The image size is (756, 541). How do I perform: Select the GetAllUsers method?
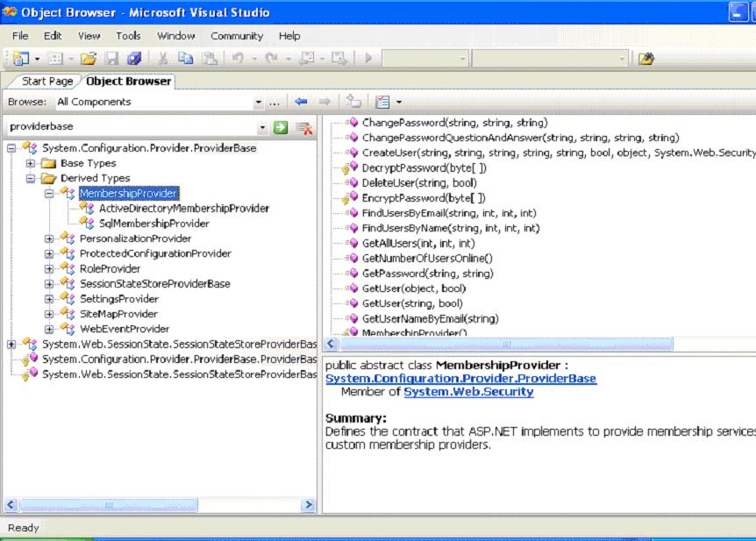(418, 244)
